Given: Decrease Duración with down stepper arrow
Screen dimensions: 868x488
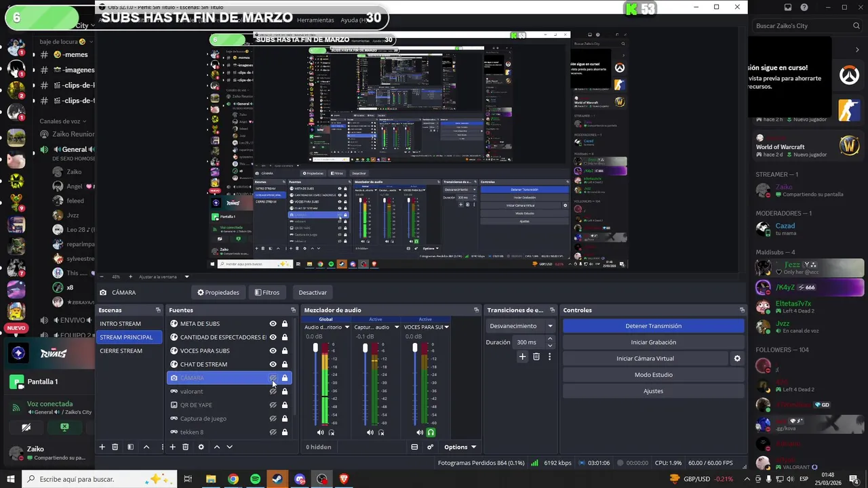Looking at the screenshot, I should (x=550, y=346).
